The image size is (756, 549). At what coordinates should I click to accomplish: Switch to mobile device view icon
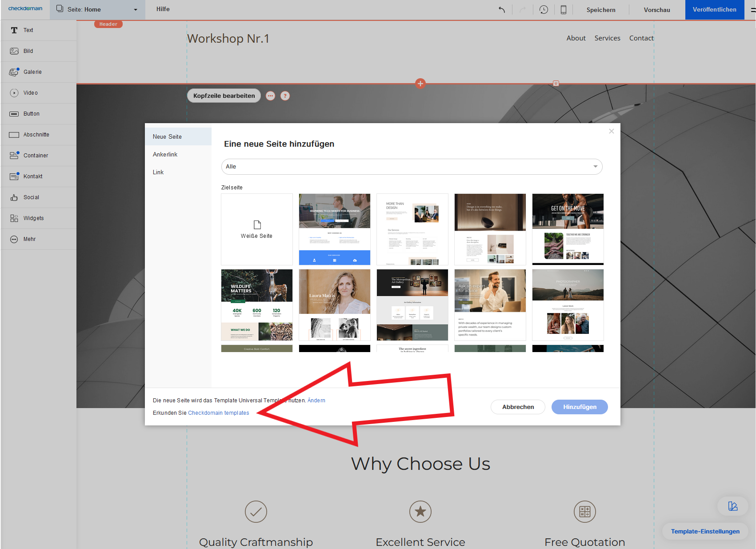pos(563,10)
